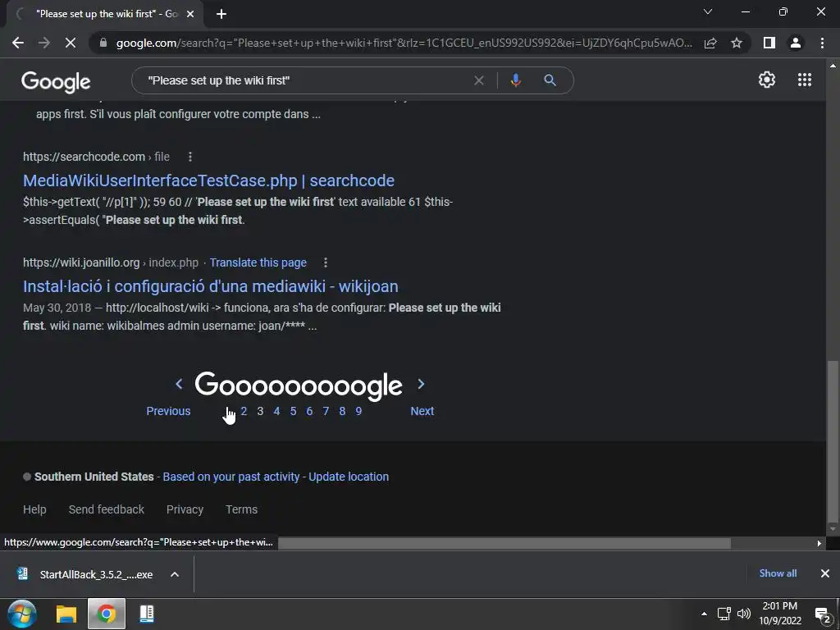Click the horizontal scrollbar thumb
The image size is (840, 630).
pos(504,543)
